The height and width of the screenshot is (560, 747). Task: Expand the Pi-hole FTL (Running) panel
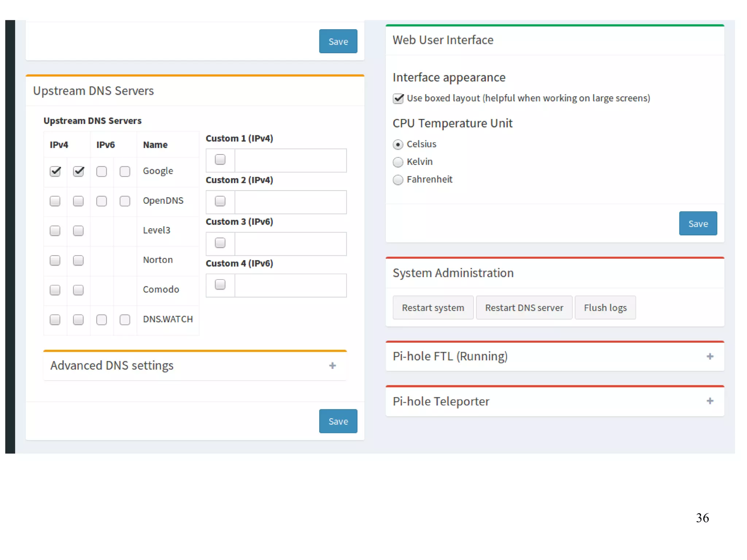coord(709,356)
